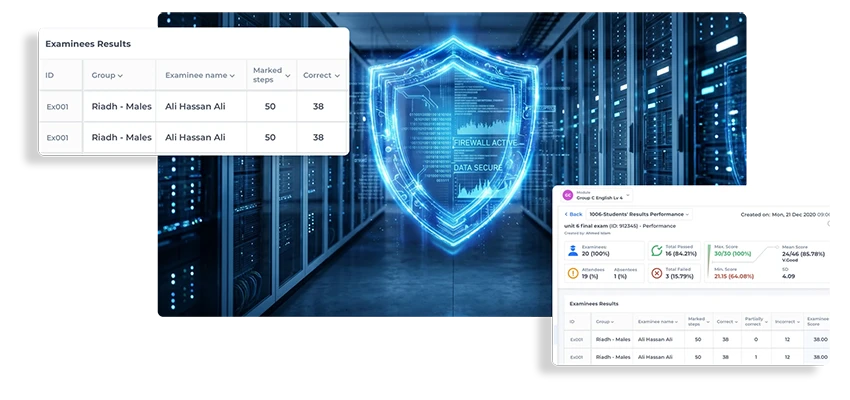The width and height of the screenshot is (850, 400).
Task: Click Riadh - Males in the row with 1 partially correct
Action: (x=613, y=357)
